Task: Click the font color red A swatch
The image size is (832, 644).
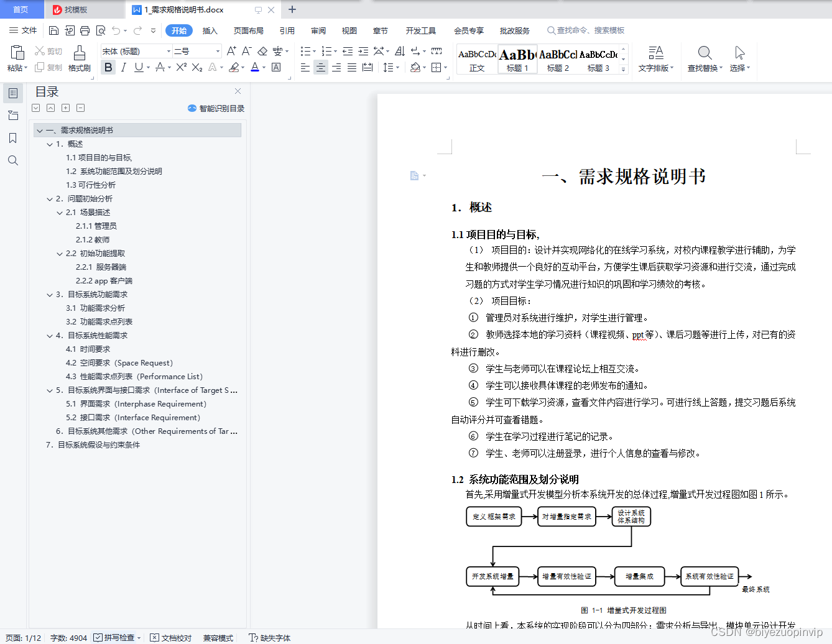Action: pyautogui.click(x=255, y=67)
